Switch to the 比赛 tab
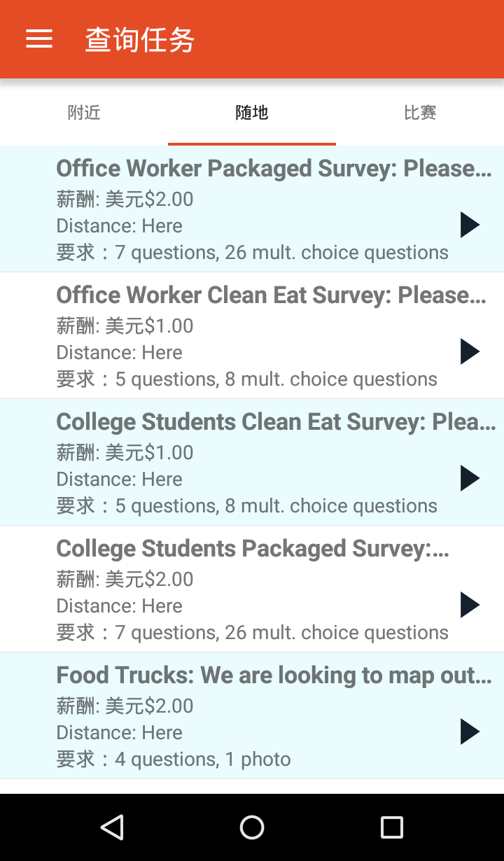The image size is (504, 861). (420, 113)
